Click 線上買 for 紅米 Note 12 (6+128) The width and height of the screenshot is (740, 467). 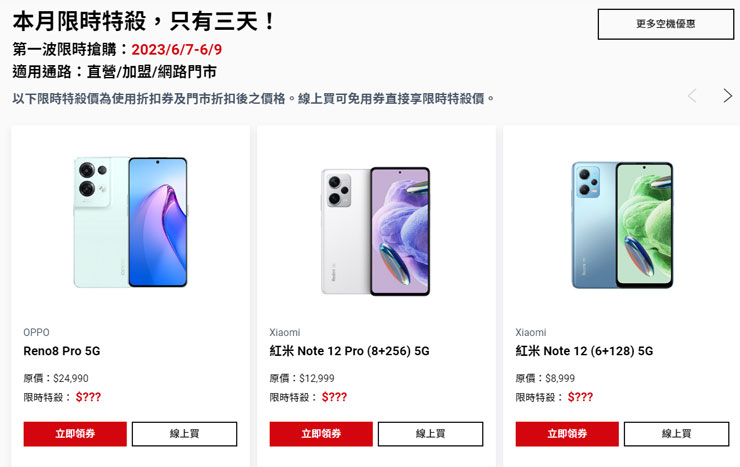click(x=676, y=434)
